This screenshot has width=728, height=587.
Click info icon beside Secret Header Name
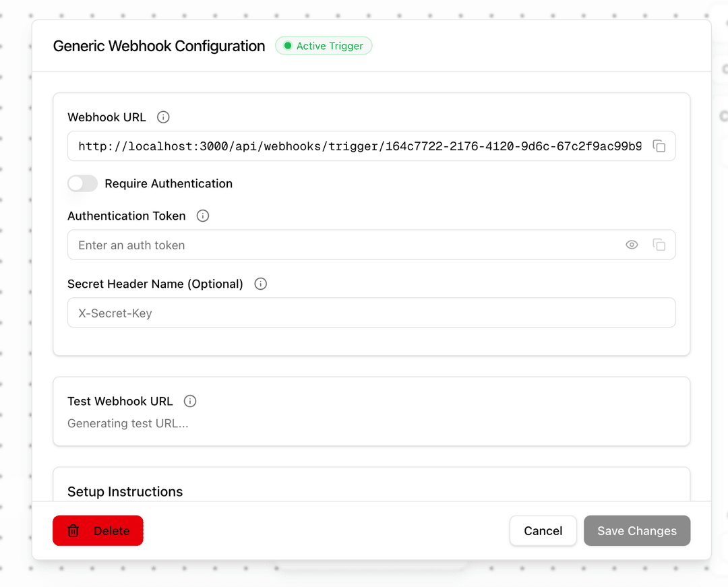[260, 284]
